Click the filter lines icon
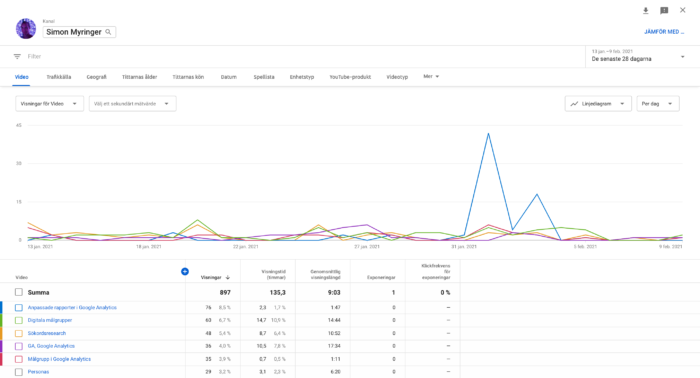 17,56
